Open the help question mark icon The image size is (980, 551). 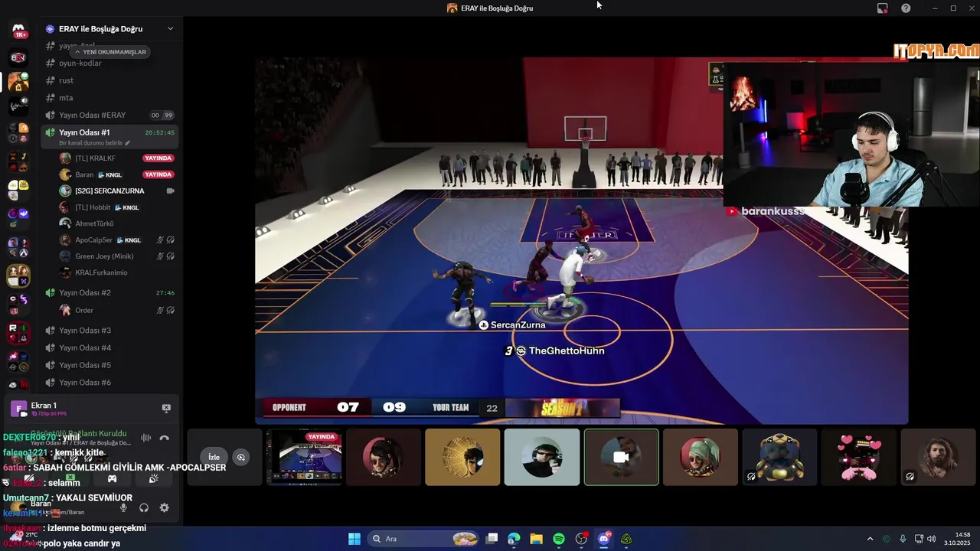pos(906,8)
